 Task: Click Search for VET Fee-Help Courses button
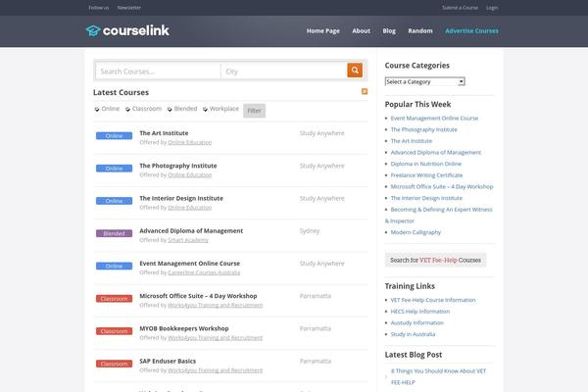click(435, 260)
